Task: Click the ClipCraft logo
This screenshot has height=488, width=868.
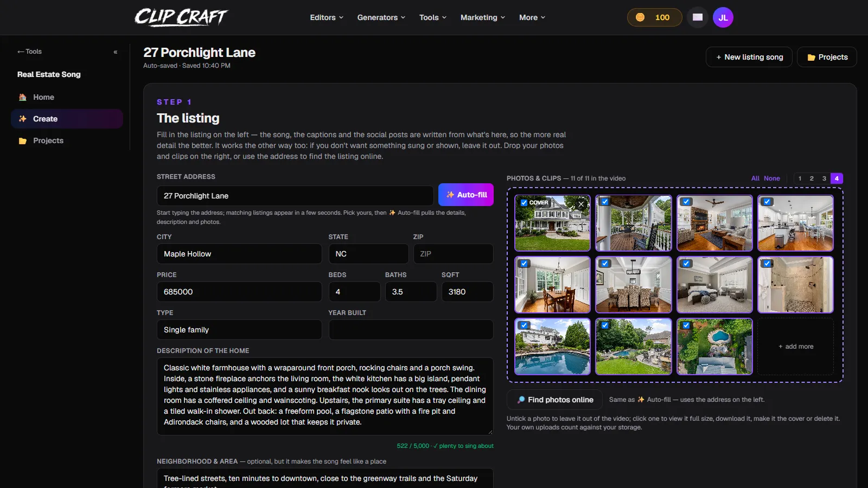Action: coord(181,17)
